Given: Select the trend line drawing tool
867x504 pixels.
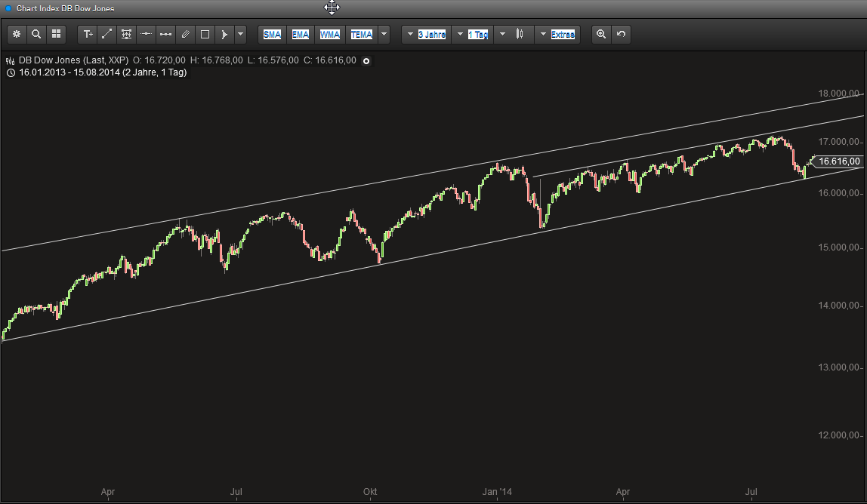Looking at the screenshot, I should click(106, 34).
